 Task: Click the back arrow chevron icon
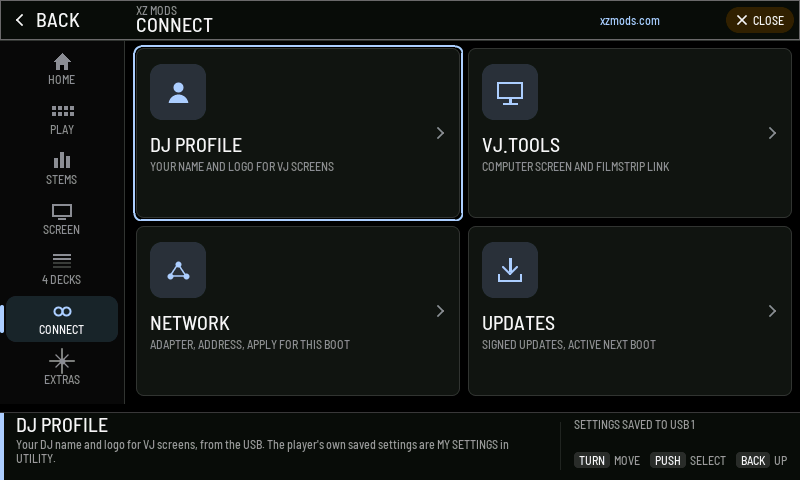19,20
